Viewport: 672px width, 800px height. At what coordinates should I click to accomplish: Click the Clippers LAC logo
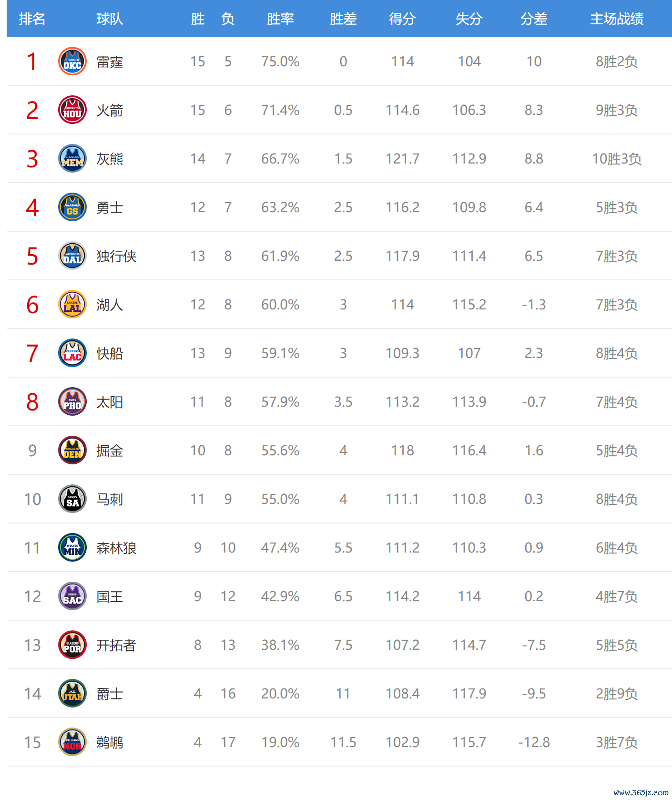72,353
